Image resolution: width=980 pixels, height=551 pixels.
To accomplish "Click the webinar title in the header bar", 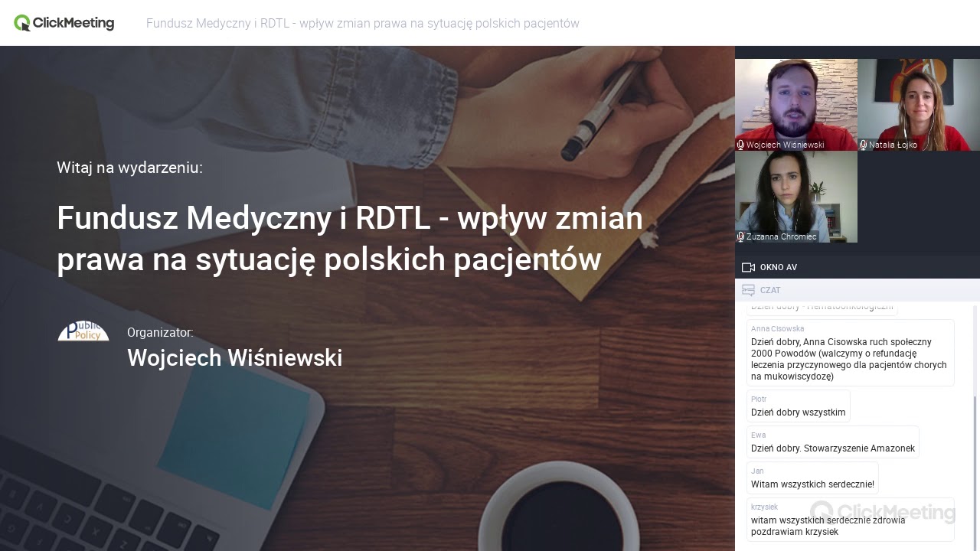I will [363, 24].
